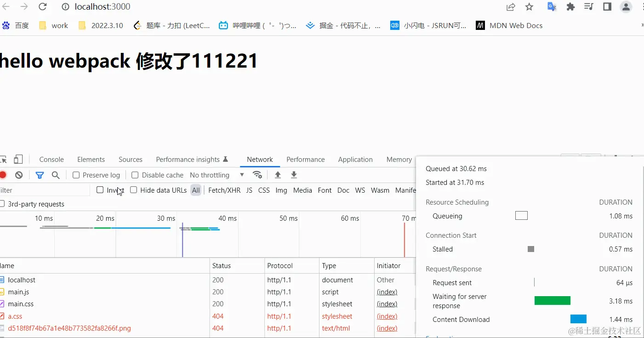
Task: Export the HAR file
Action: tap(294, 175)
